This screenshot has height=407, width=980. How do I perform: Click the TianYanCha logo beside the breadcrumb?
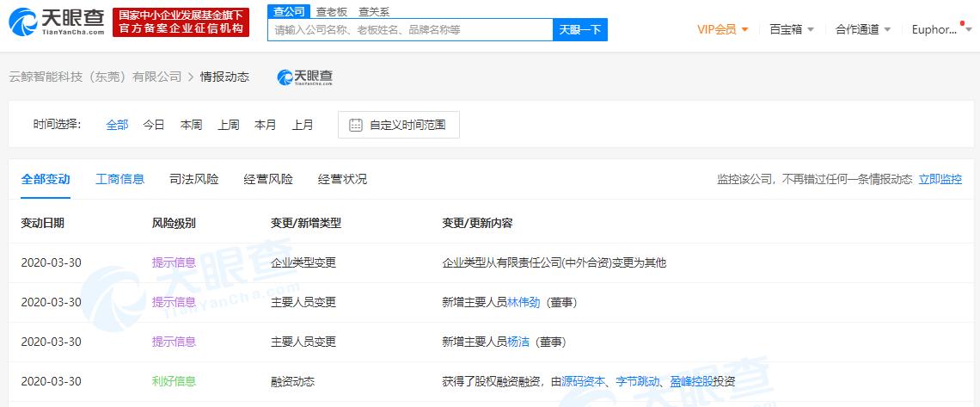pos(305,77)
